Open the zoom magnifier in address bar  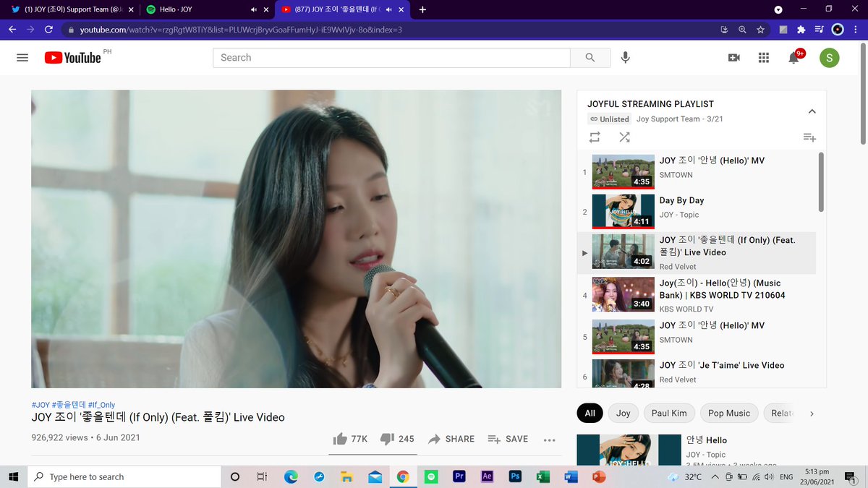coord(742,30)
